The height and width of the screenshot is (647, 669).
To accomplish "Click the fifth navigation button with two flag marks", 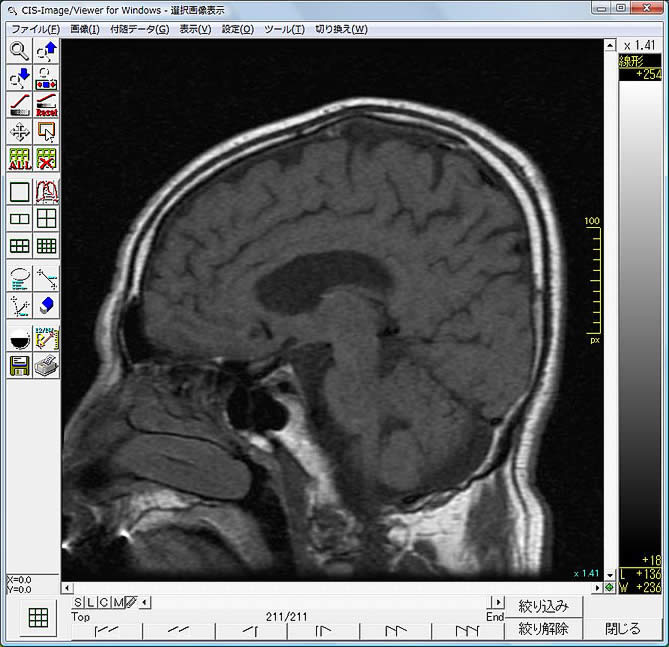I will click(396, 630).
